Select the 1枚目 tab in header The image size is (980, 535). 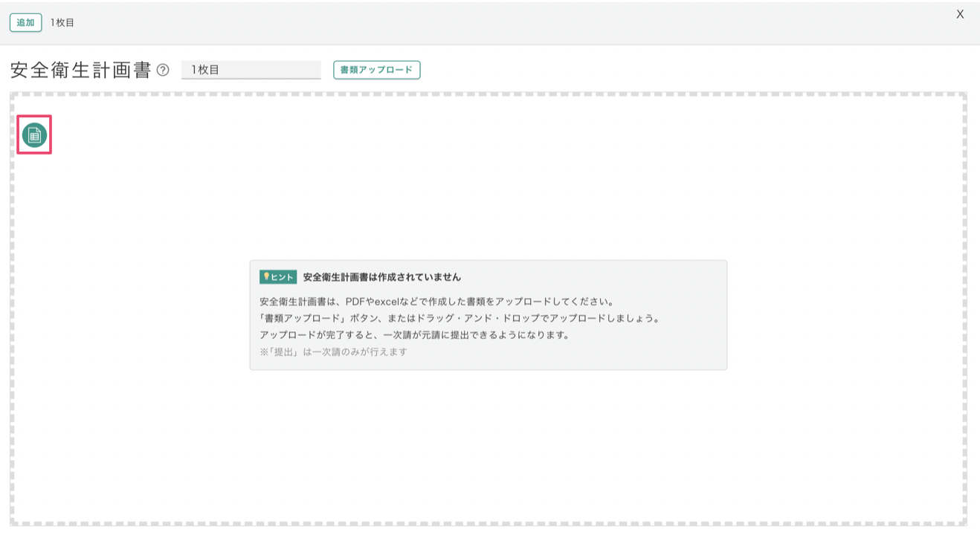click(x=62, y=22)
